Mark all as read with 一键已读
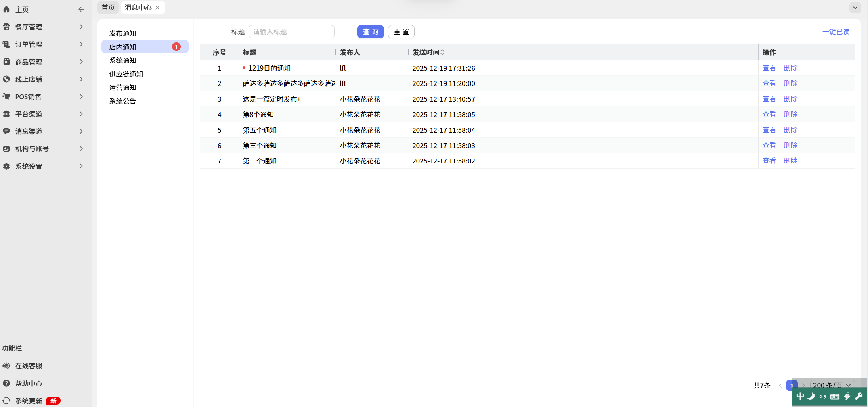 tap(836, 32)
